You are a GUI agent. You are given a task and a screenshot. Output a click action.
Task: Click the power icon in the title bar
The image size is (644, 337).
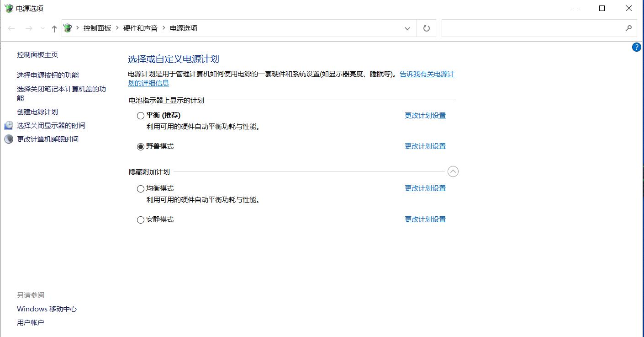tap(9, 8)
